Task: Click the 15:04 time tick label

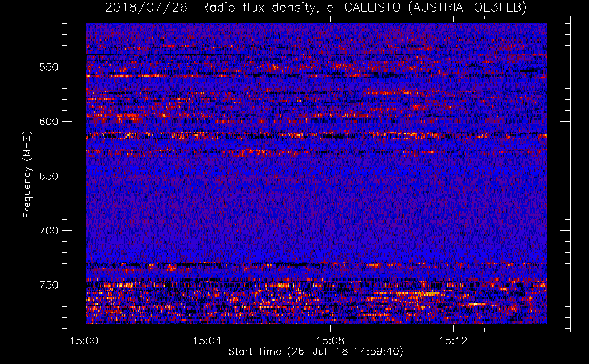Action: 207,341
